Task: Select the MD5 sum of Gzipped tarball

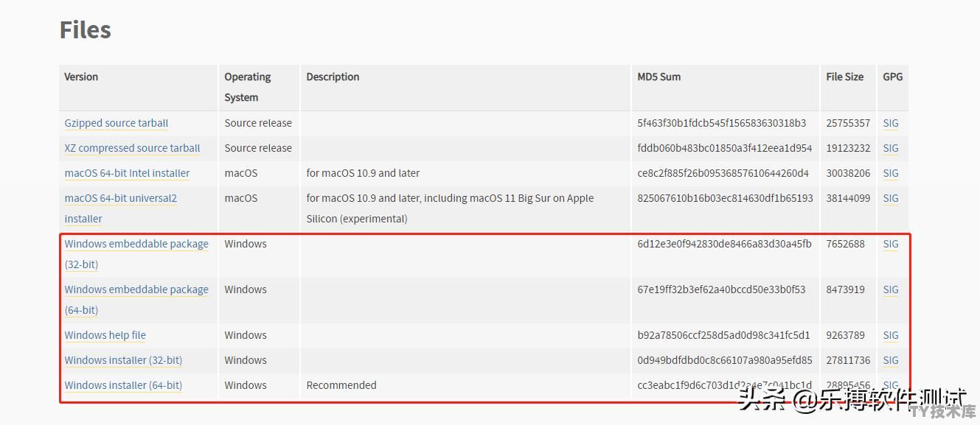Action: tap(722, 123)
